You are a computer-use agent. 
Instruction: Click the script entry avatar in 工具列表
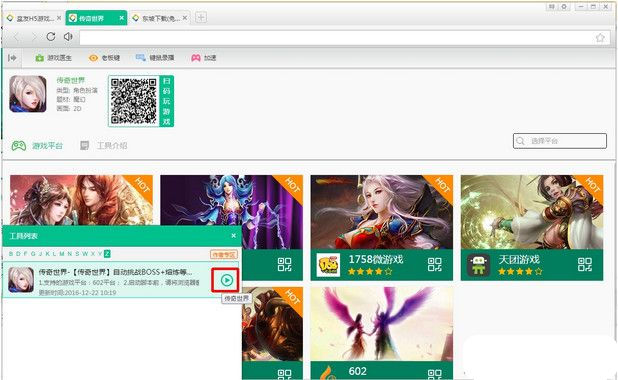pyautogui.click(x=21, y=279)
